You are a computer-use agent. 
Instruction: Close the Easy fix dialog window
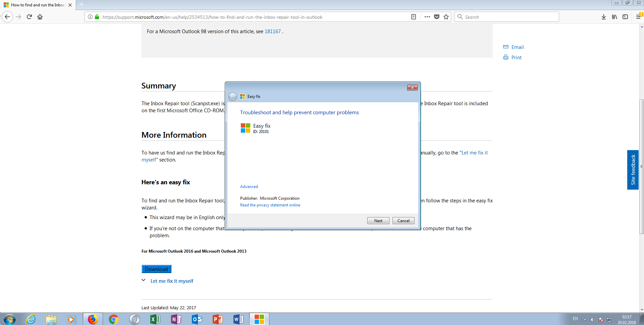pyautogui.click(x=412, y=87)
